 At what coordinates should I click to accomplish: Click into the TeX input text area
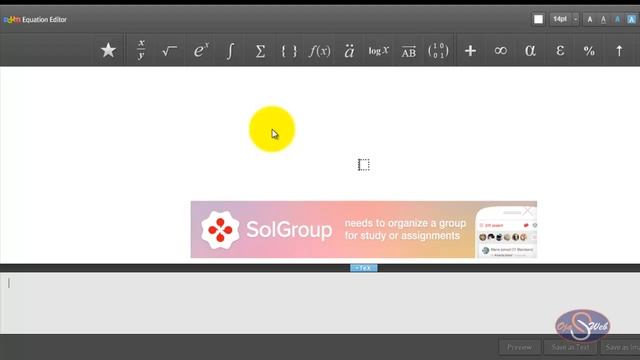320,303
